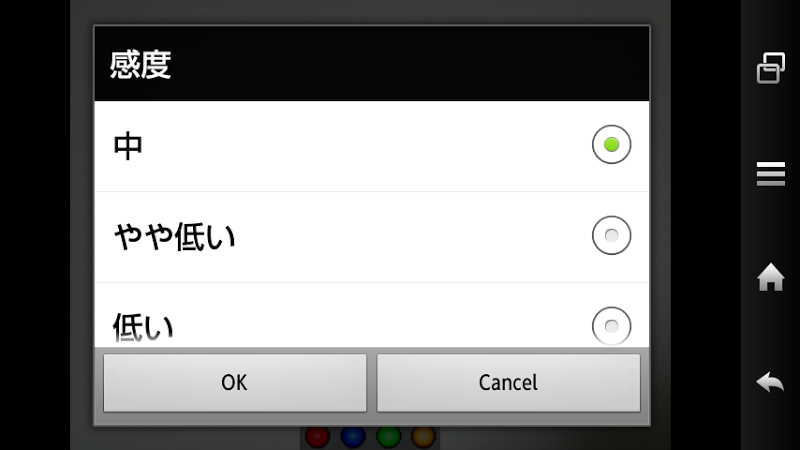Viewport: 800px width, 450px height.
Task: Click the black dialog header bar
Action: pyautogui.click(x=372, y=63)
